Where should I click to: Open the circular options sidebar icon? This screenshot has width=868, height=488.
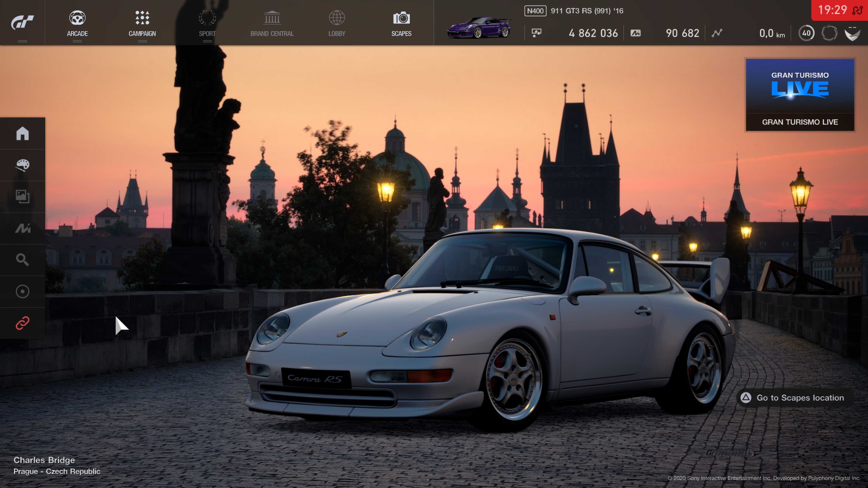pos(23,292)
